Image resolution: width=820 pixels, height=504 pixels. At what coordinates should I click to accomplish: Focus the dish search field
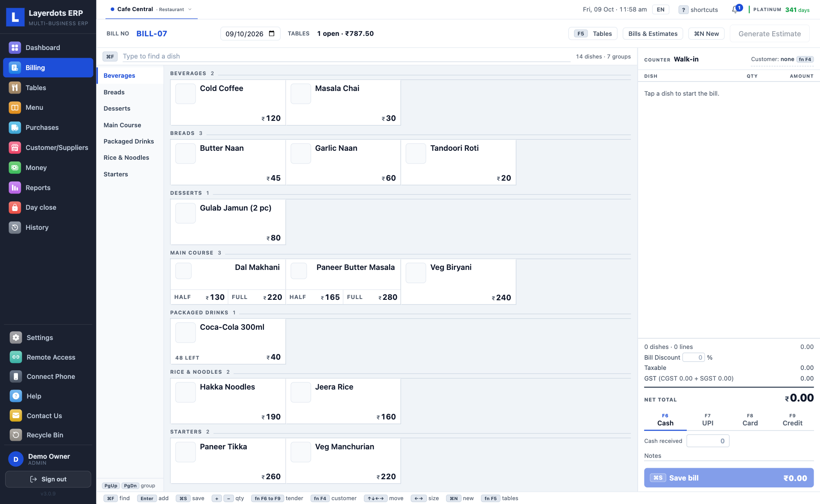(x=346, y=56)
